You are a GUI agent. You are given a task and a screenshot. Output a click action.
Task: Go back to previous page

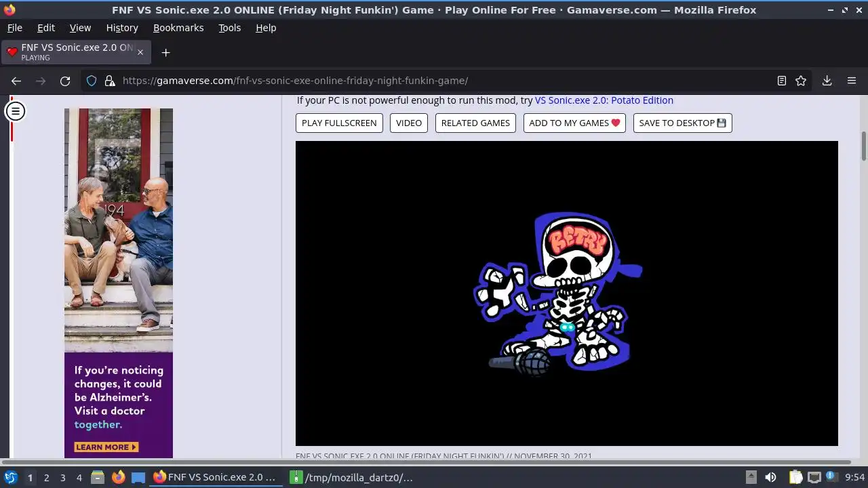point(16,81)
